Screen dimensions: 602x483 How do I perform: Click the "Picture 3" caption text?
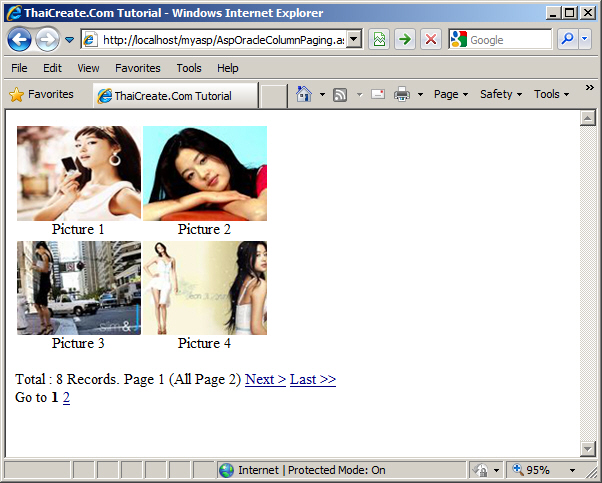[78, 343]
